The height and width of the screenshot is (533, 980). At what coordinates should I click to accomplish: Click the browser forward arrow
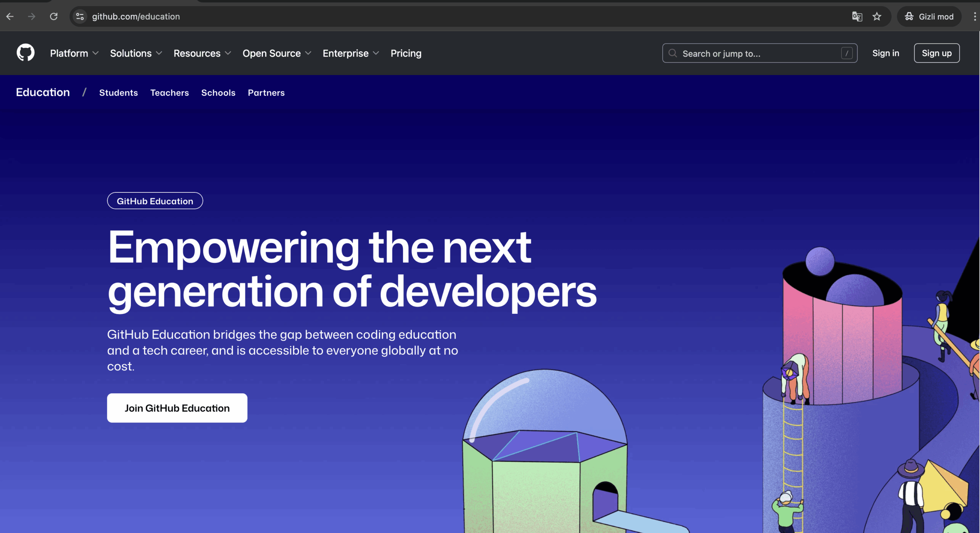pyautogui.click(x=32, y=16)
